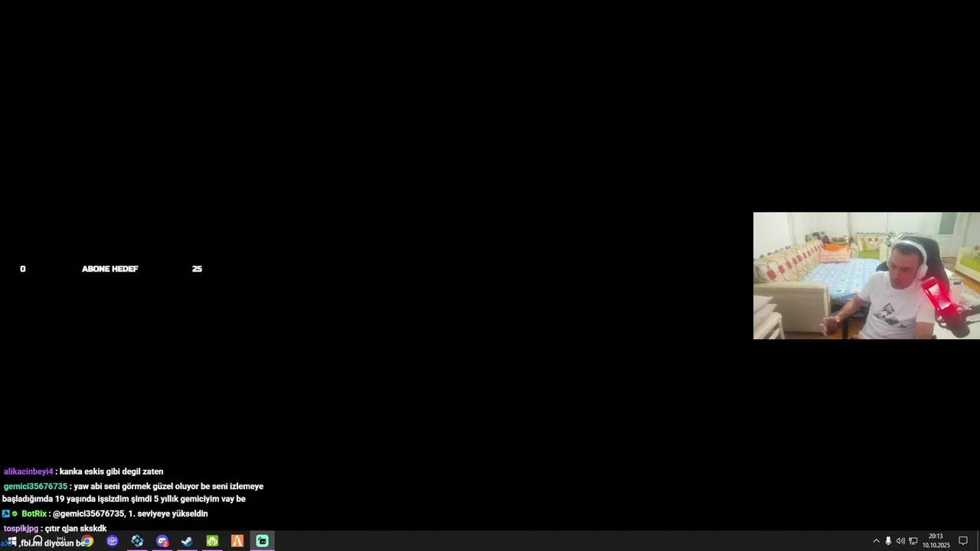980x551 pixels.
Task: Click the goal start value 0
Action: pos(23,269)
